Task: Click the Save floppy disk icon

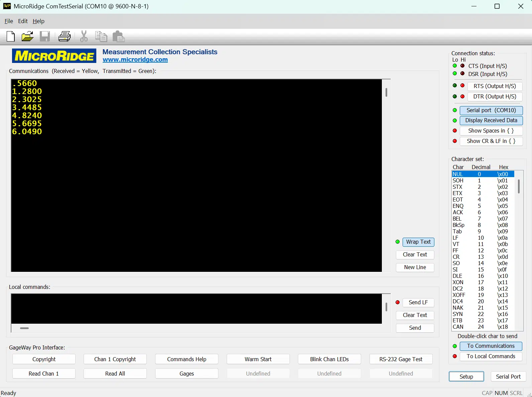Action: pyautogui.click(x=45, y=36)
